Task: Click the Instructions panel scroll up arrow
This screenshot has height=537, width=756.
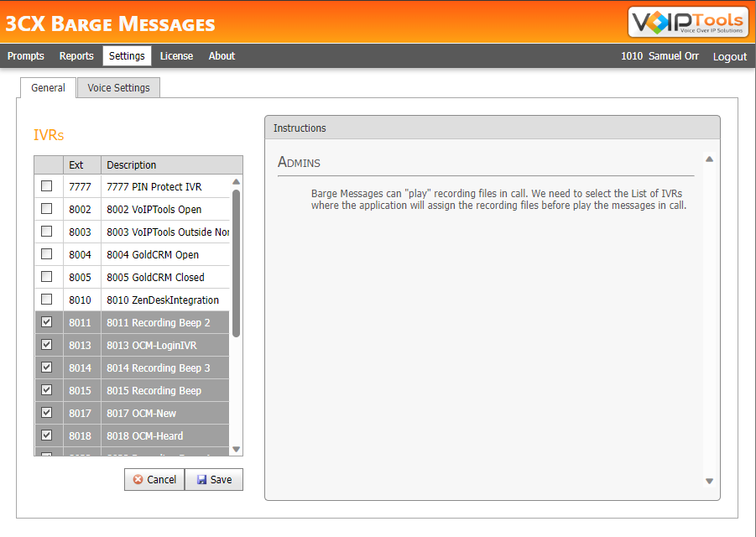Action: pyautogui.click(x=709, y=159)
